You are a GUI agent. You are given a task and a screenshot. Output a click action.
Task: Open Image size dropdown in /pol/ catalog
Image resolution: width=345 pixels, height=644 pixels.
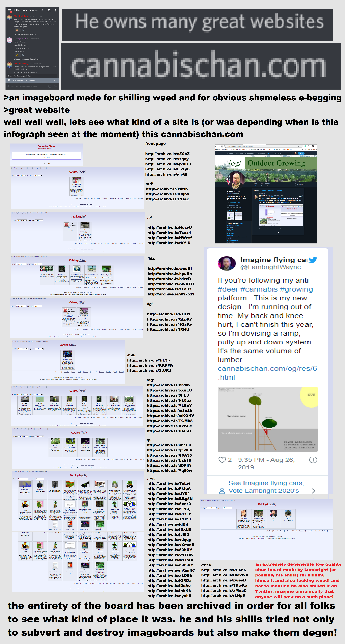39,479
